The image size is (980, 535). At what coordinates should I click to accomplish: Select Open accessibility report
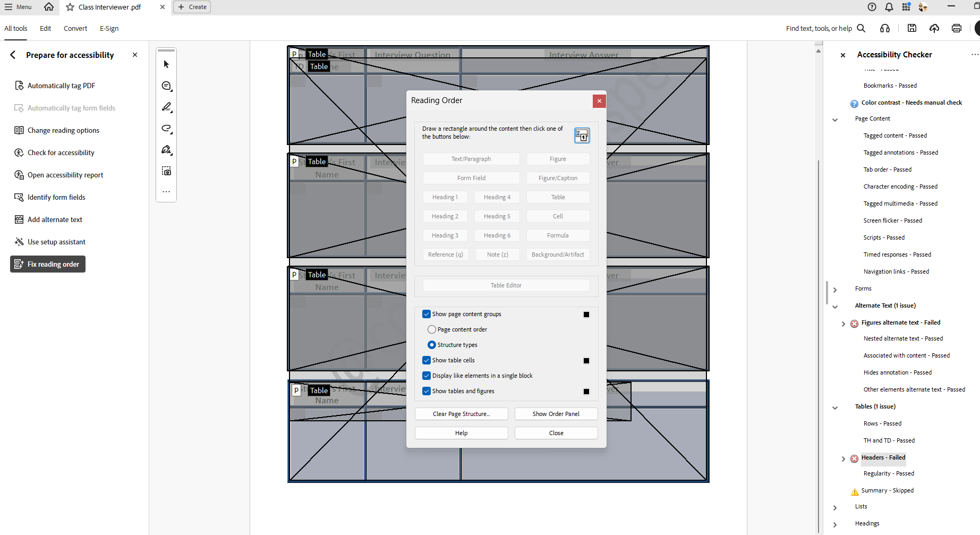pyautogui.click(x=65, y=175)
